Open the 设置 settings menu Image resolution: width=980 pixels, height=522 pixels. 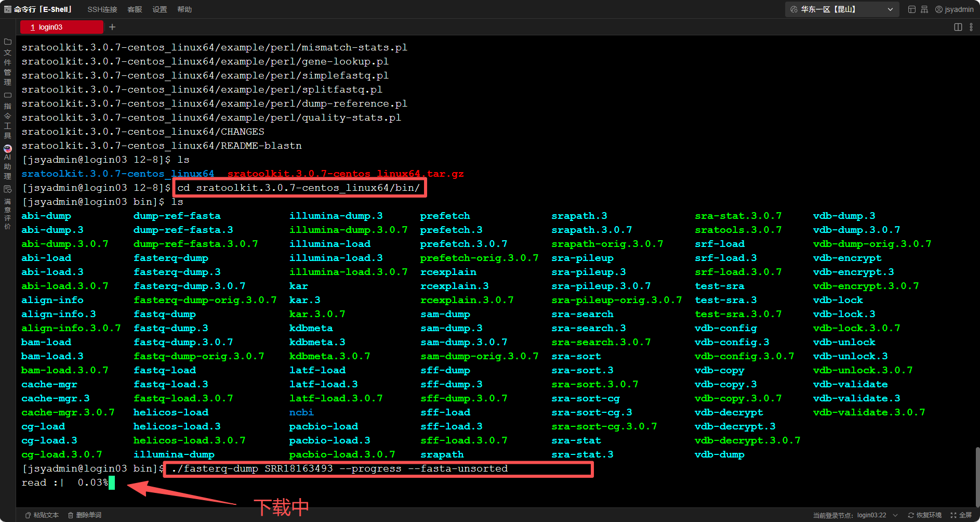pos(160,9)
